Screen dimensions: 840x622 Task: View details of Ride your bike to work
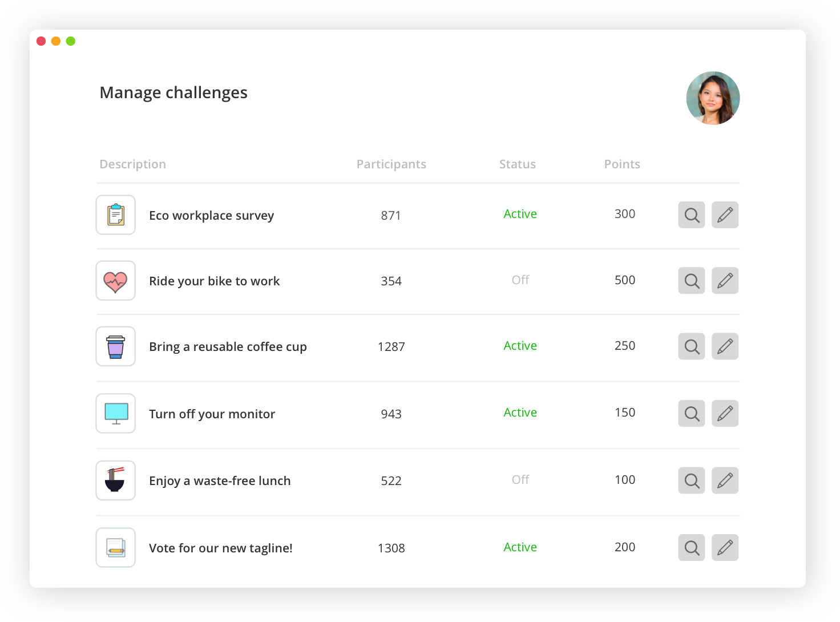(x=691, y=281)
